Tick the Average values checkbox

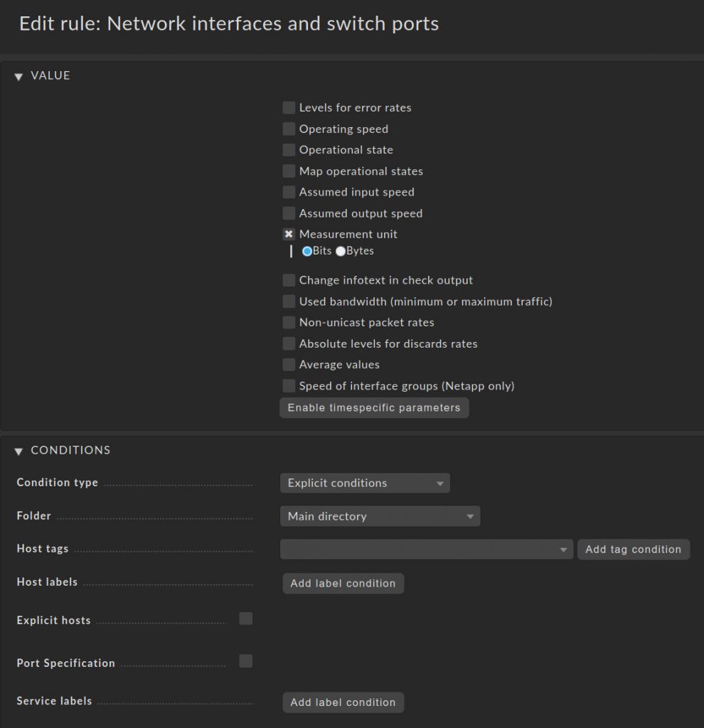[289, 365]
